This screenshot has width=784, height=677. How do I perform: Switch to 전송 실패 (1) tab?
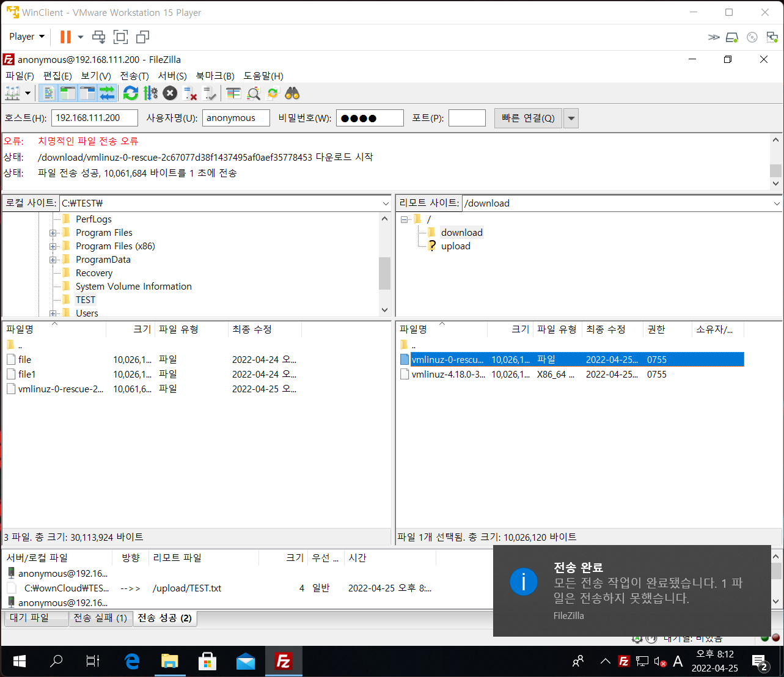pos(100,618)
